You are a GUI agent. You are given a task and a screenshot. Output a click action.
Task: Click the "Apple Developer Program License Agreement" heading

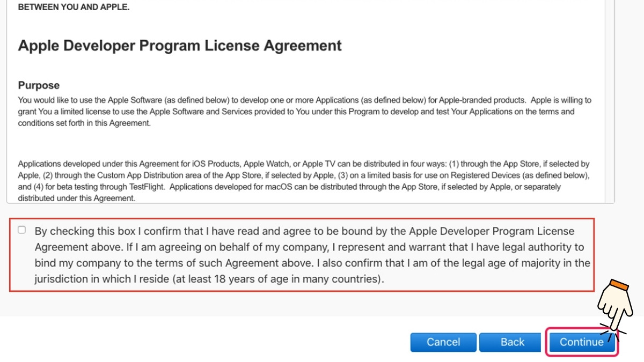tap(180, 46)
